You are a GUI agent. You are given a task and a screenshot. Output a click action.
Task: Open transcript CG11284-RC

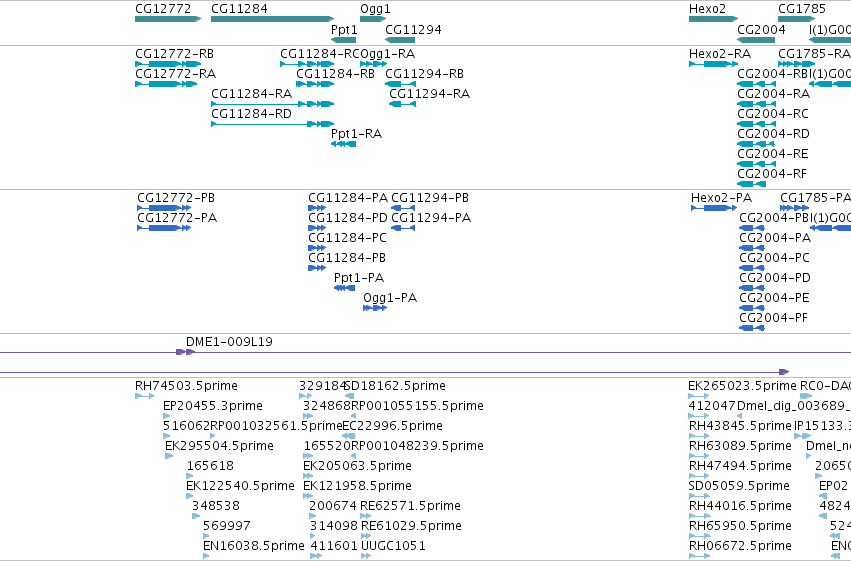click(307, 64)
